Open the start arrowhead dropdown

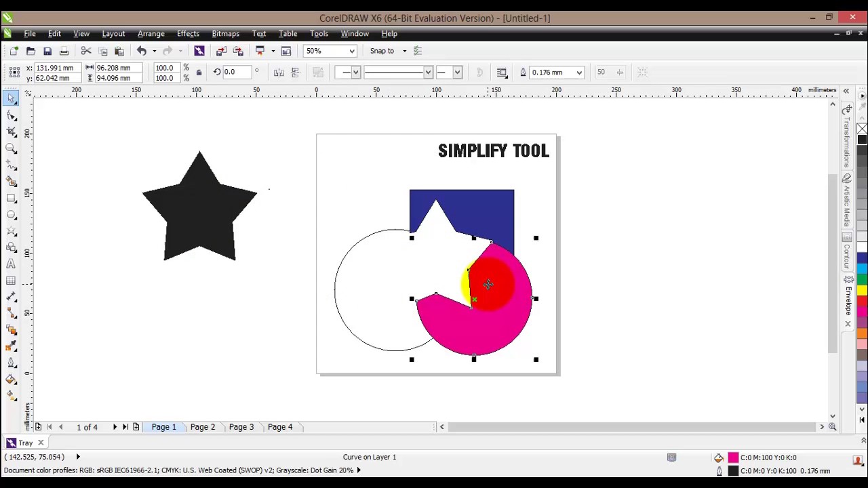355,72
